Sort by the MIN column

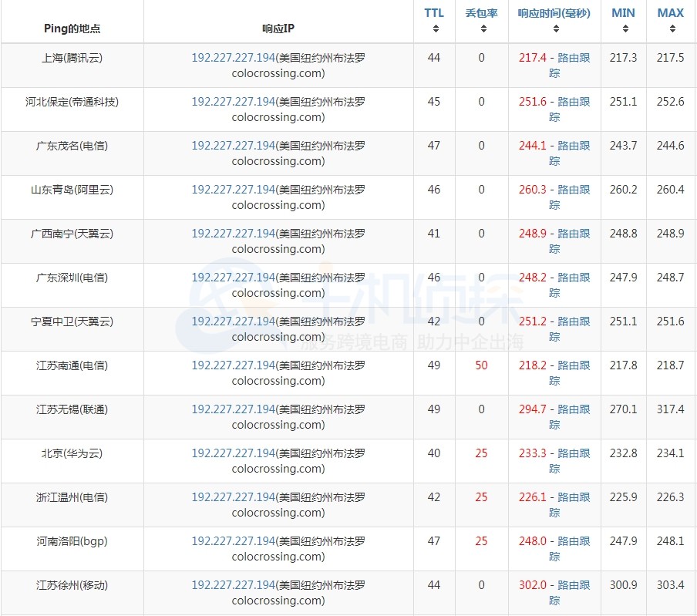623,21
